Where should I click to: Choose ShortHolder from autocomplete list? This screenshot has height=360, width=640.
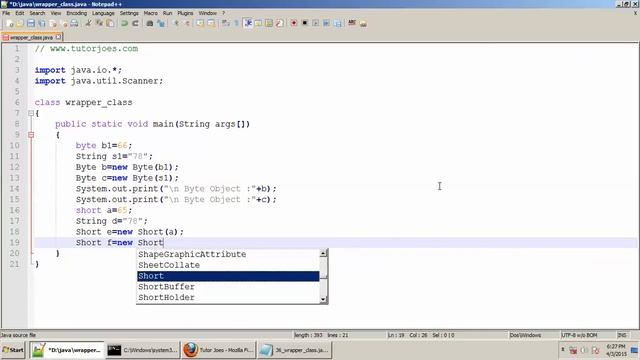click(x=228, y=298)
